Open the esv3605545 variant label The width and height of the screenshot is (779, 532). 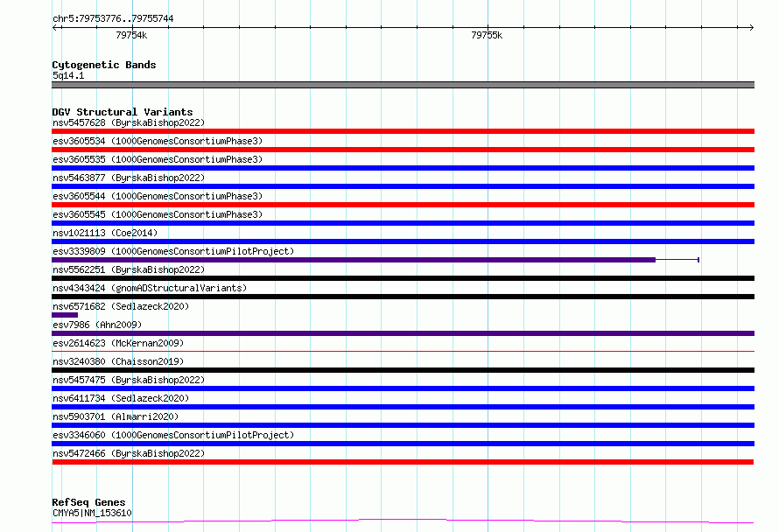(158, 214)
